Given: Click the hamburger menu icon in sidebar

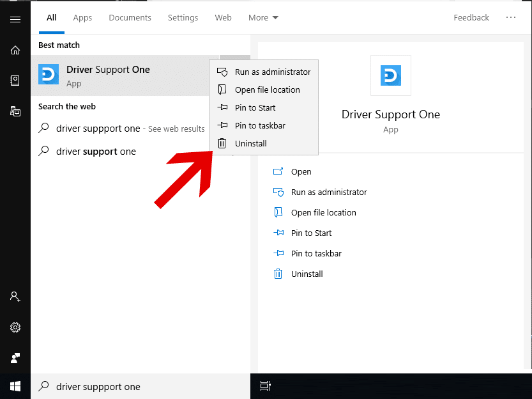Looking at the screenshot, I should 15,19.
